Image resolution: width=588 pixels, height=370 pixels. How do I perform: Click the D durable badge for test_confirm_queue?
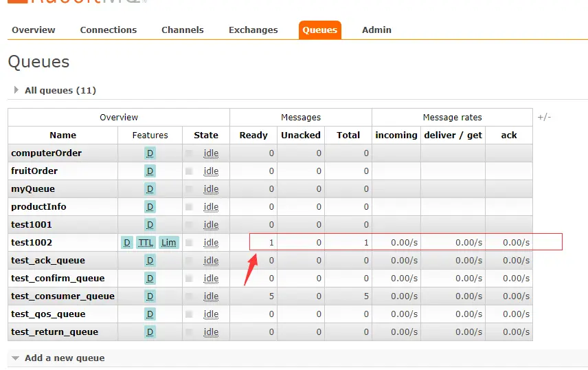pyautogui.click(x=150, y=279)
